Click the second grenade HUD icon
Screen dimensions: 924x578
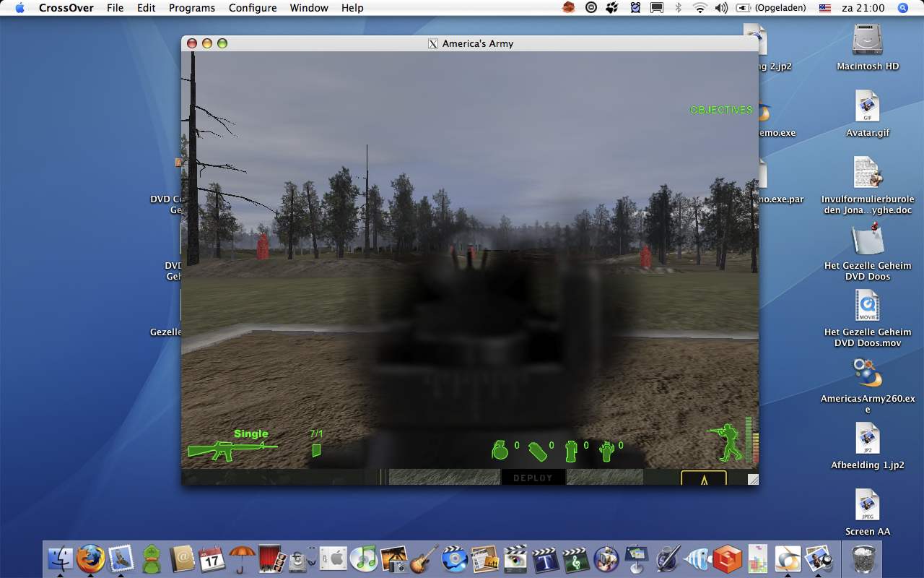[537, 451]
